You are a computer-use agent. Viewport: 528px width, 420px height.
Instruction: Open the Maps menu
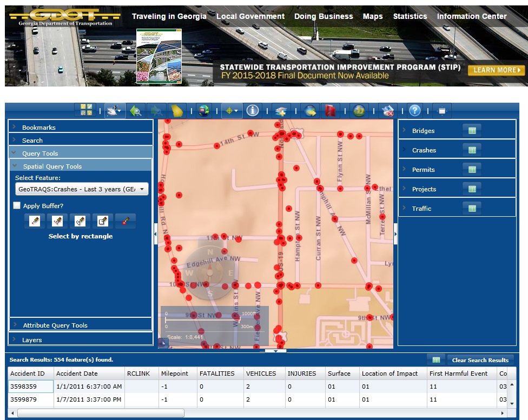(373, 16)
